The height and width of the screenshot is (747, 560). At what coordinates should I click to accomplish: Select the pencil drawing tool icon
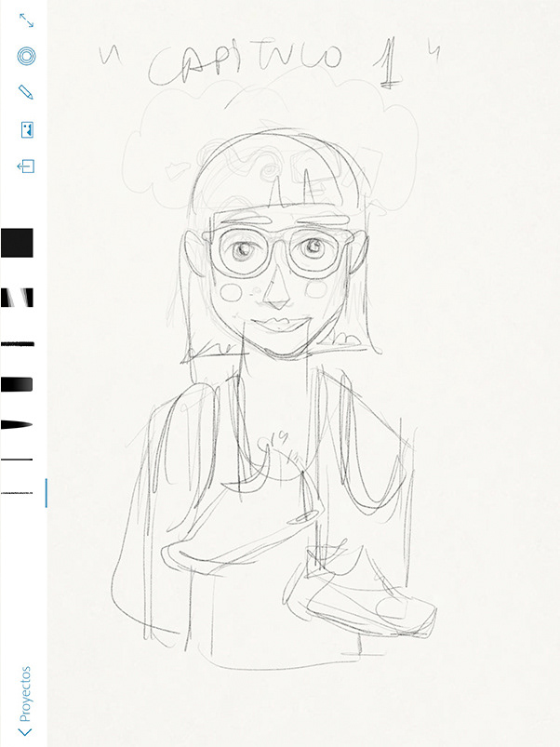(x=26, y=92)
